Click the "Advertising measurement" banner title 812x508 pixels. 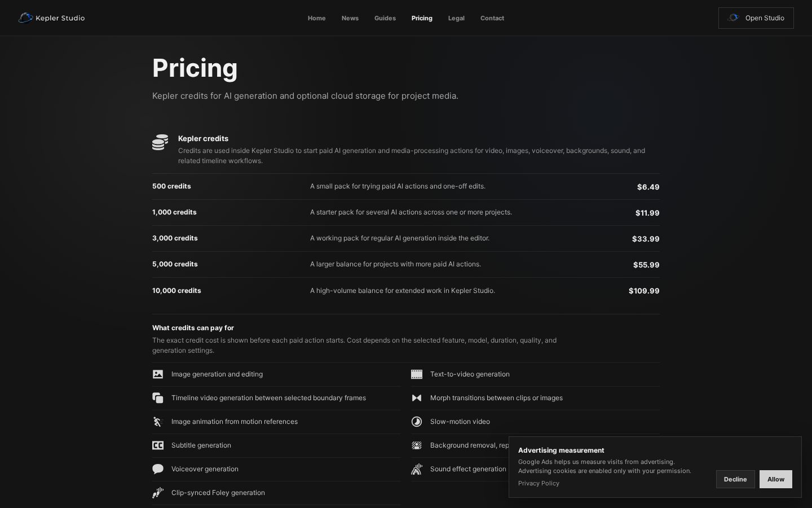coord(561,450)
